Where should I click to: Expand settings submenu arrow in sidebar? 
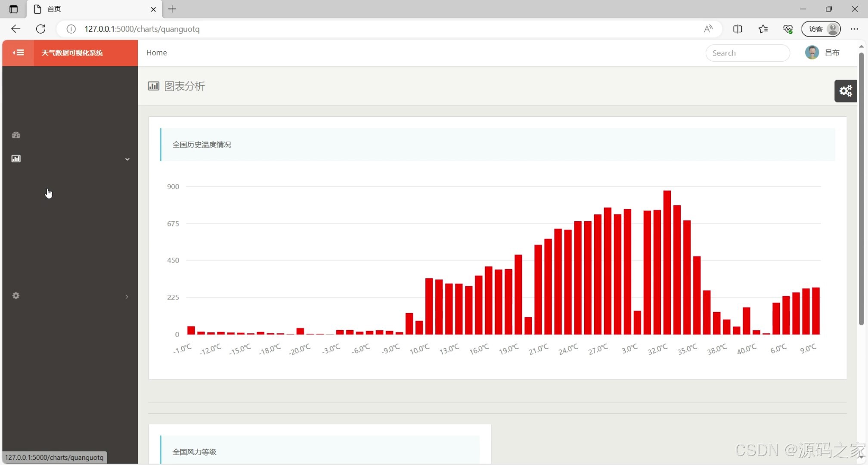[x=127, y=297]
